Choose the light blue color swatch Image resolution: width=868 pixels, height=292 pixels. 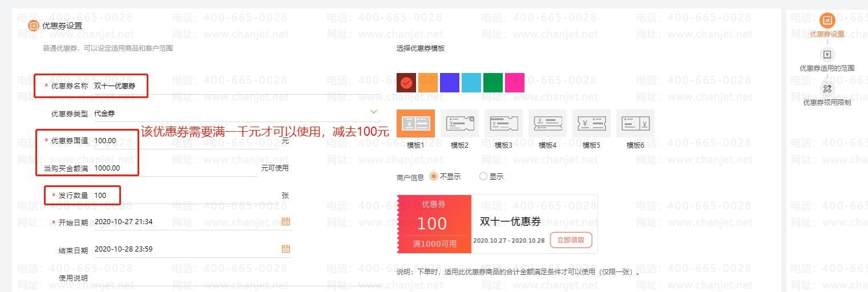click(x=471, y=83)
